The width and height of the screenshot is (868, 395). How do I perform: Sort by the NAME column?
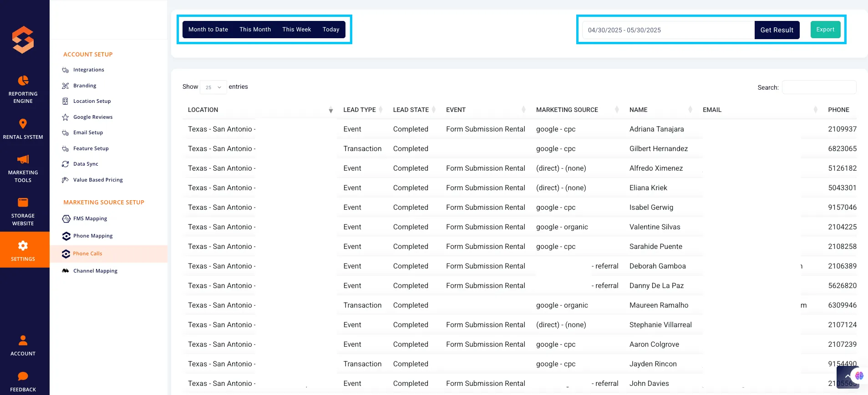pos(661,110)
